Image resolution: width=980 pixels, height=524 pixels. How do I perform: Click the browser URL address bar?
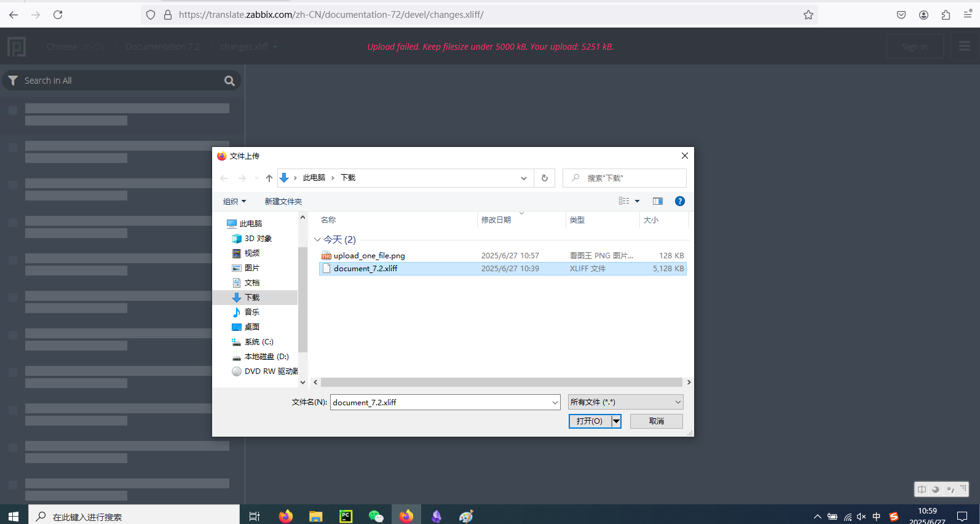480,15
